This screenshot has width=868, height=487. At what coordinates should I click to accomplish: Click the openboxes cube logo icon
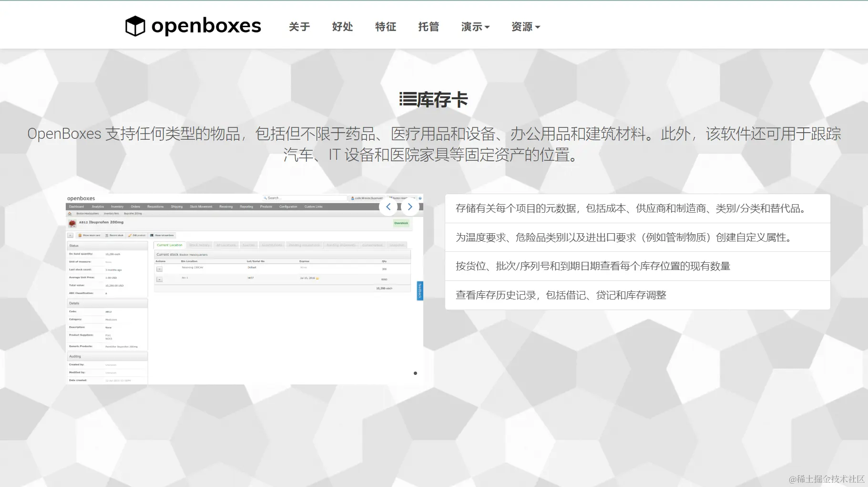click(x=135, y=26)
